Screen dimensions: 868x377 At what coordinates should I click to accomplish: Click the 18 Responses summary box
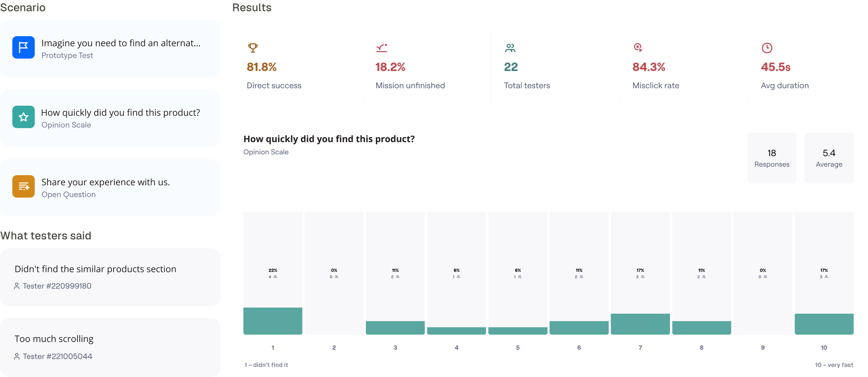pyautogui.click(x=772, y=158)
